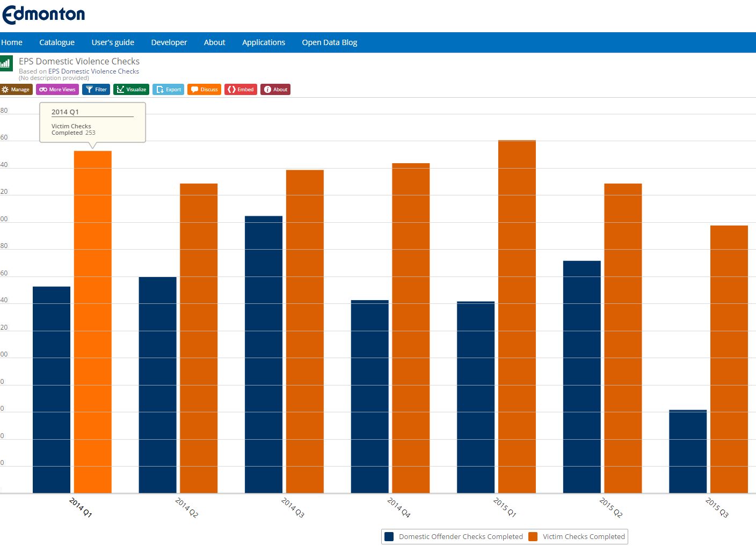The height and width of the screenshot is (553, 756).
Task: Open the dark red About info button
Action: [x=275, y=90]
